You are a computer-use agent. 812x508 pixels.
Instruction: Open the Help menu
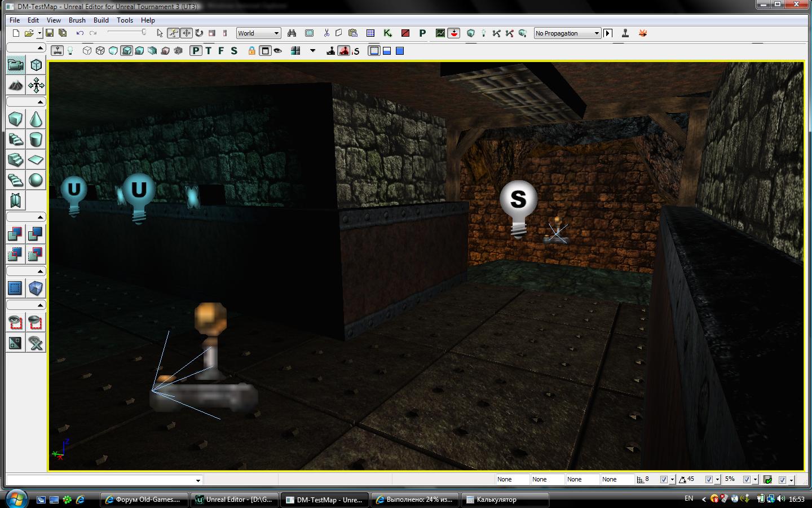148,20
